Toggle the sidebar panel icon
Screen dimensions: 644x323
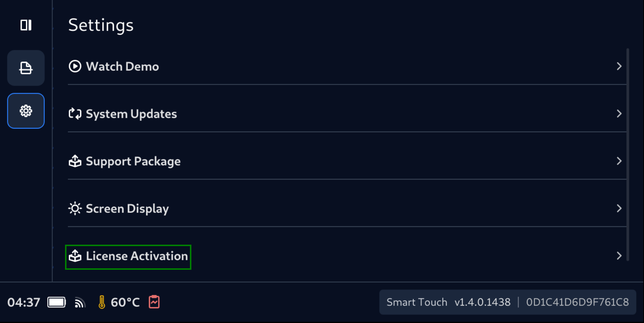pos(26,25)
